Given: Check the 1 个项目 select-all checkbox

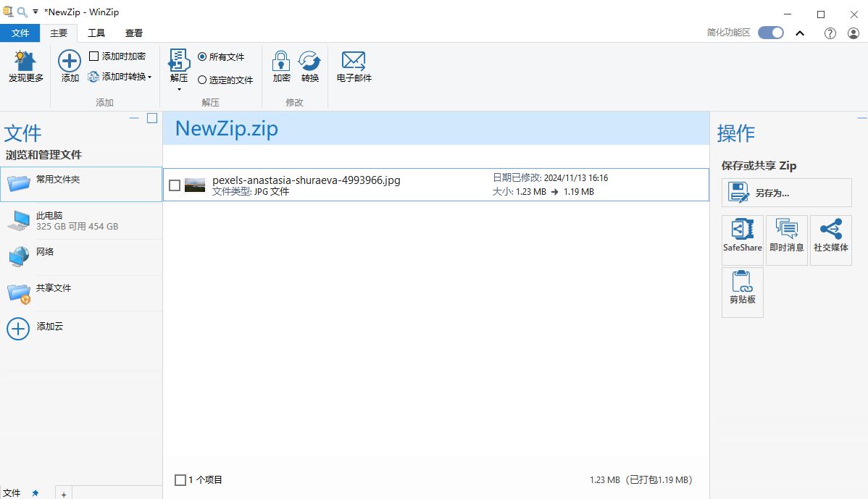Looking at the screenshot, I should (180, 479).
